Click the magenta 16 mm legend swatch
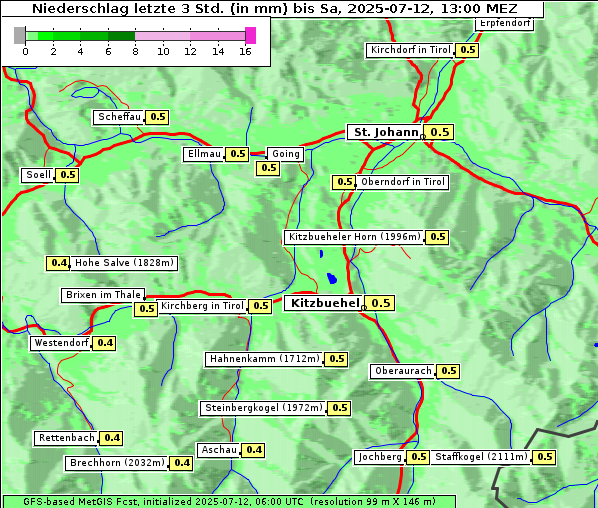 [251, 35]
